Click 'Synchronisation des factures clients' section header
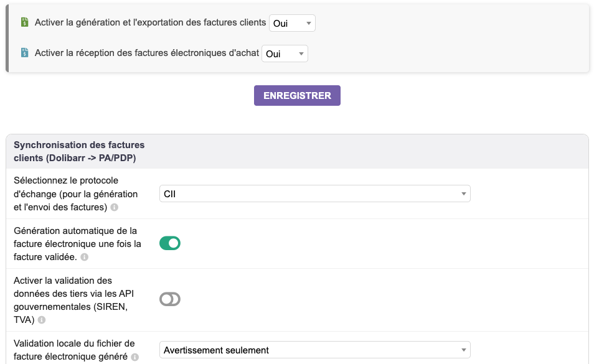The image size is (594, 364). click(79, 151)
